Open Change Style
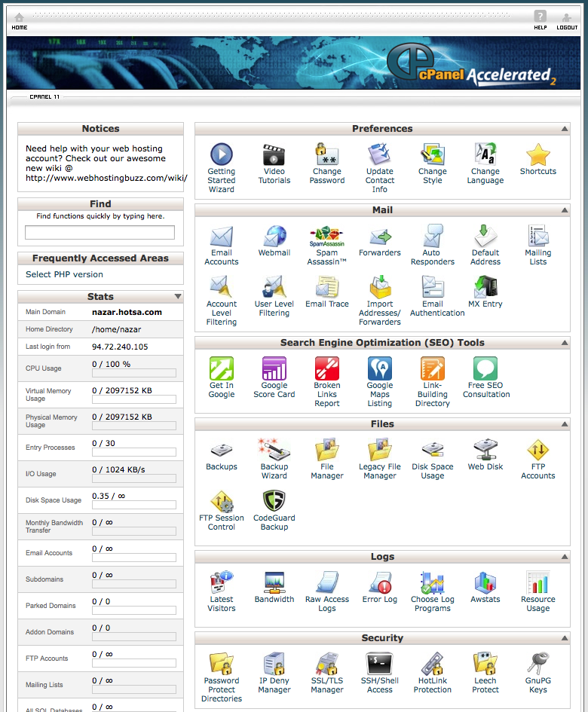This screenshot has height=712, width=588. click(433, 154)
